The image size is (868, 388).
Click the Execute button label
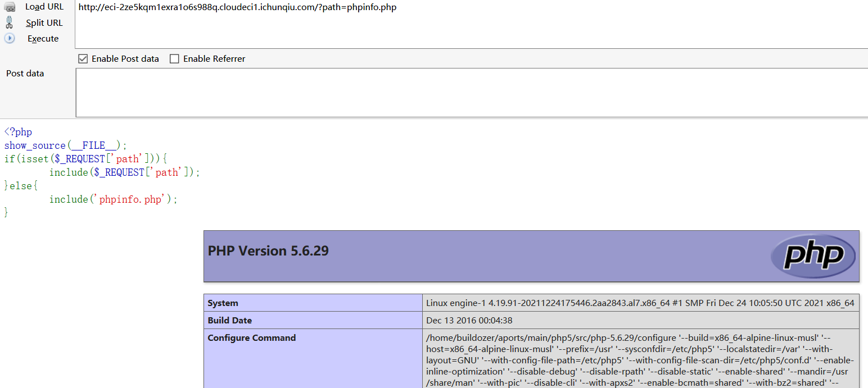point(43,39)
